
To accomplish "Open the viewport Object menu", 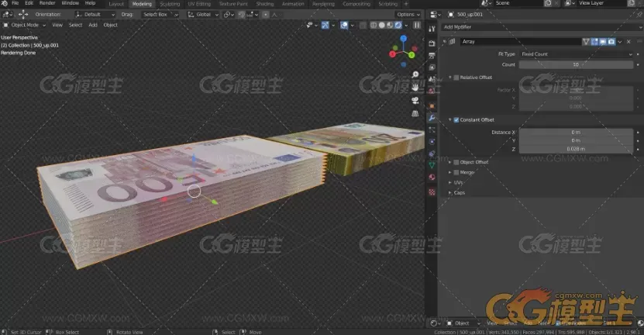I will pyautogui.click(x=111, y=25).
